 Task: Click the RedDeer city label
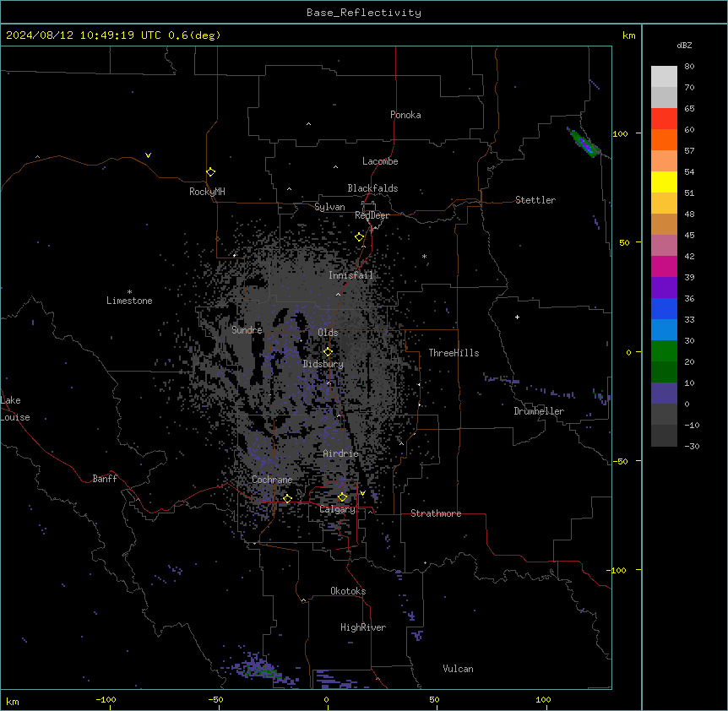pos(372,215)
